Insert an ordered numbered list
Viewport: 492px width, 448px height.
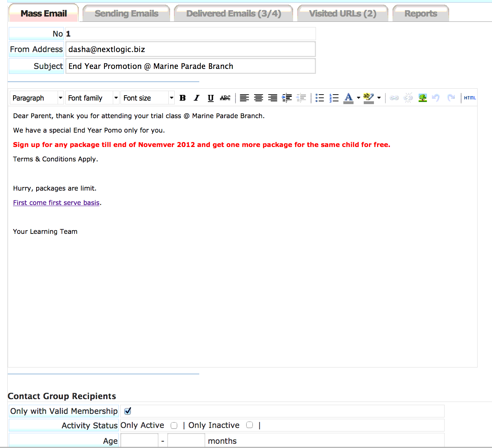pyautogui.click(x=334, y=98)
